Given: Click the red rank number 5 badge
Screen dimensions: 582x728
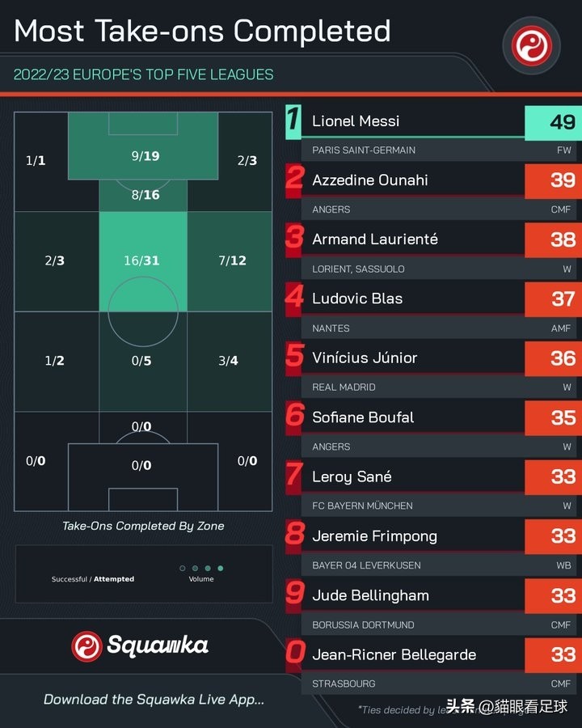Looking at the screenshot, I should tap(295, 358).
